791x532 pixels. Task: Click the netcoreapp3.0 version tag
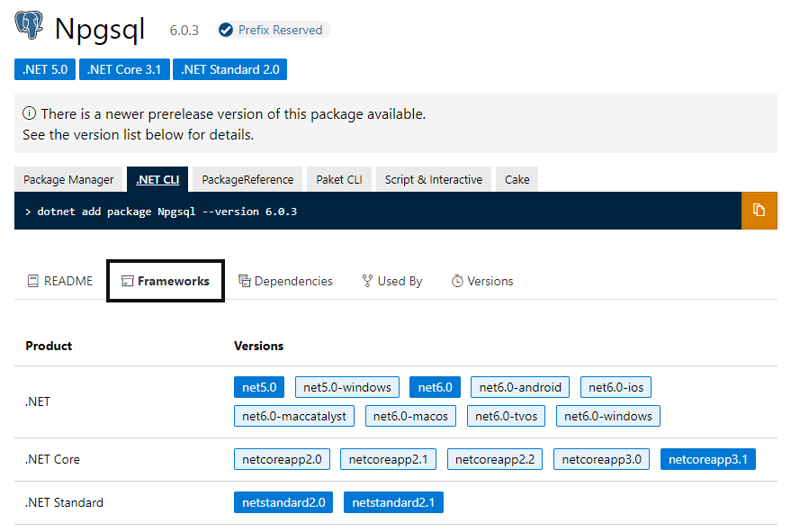coord(601,459)
